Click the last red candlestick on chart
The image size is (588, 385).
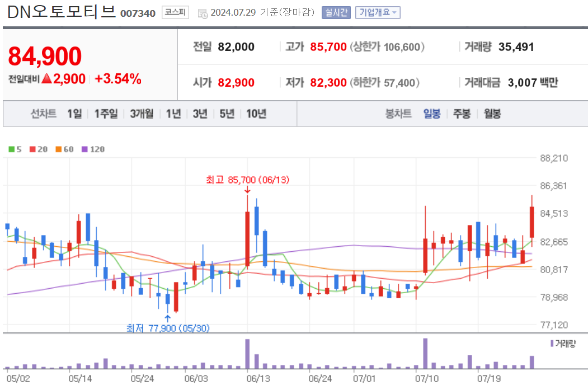coord(531,222)
